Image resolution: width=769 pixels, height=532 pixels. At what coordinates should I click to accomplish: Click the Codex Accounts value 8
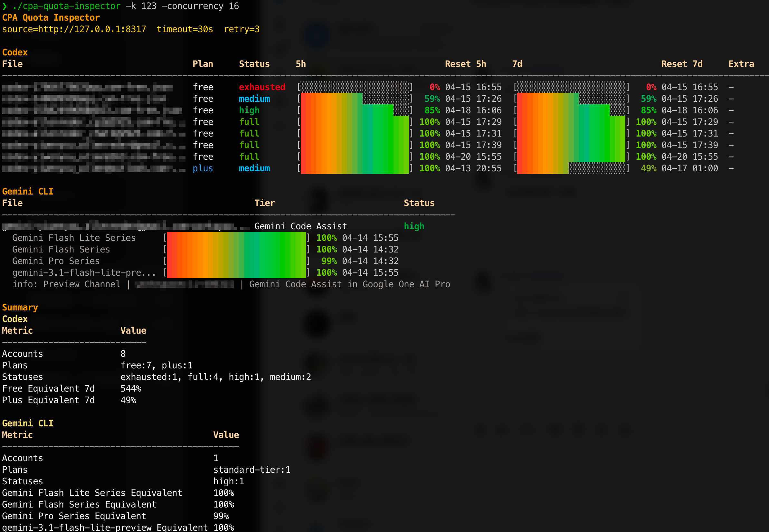click(x=123, y=354)
